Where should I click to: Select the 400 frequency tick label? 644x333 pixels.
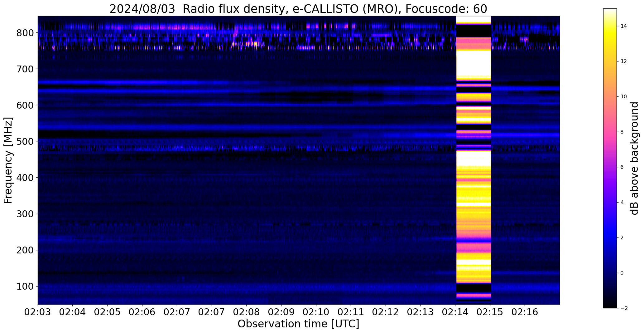point(25,178)
